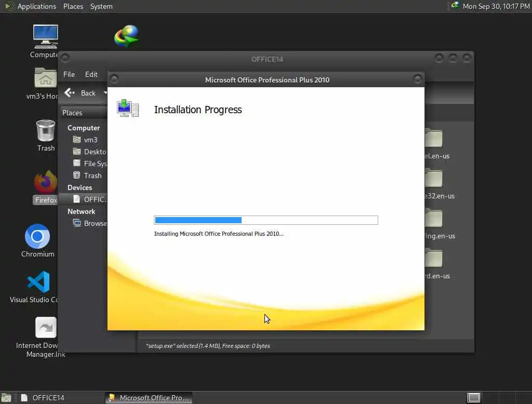Click the 'Network' sidebar section heading
The width and height of the screenshot is (532, 404).
coord(81,211)
